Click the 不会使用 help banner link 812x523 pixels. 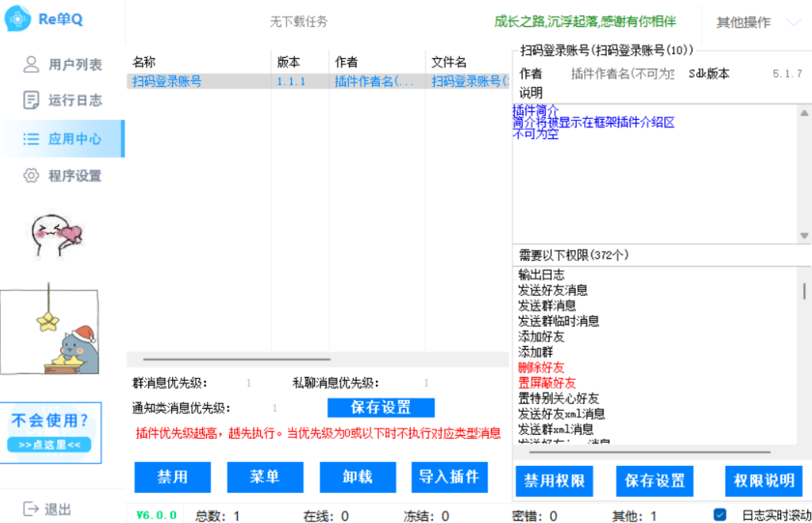coord(51,432)
